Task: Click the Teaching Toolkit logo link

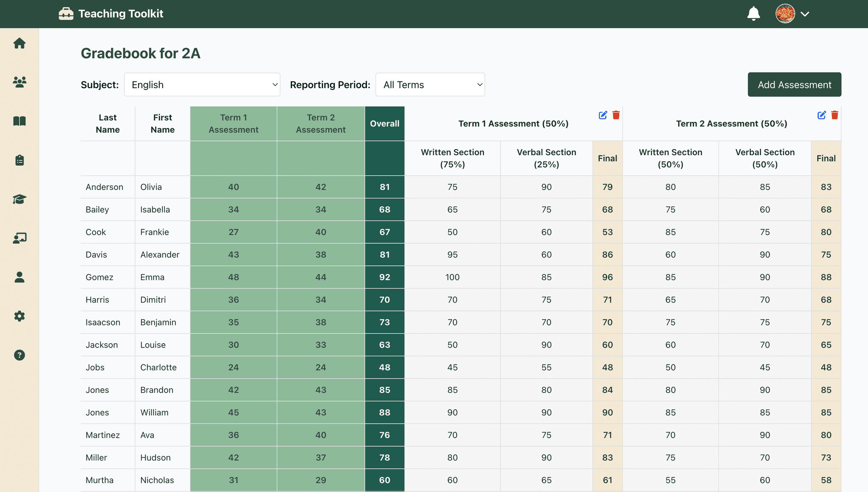Action: (x=111, y=14)
